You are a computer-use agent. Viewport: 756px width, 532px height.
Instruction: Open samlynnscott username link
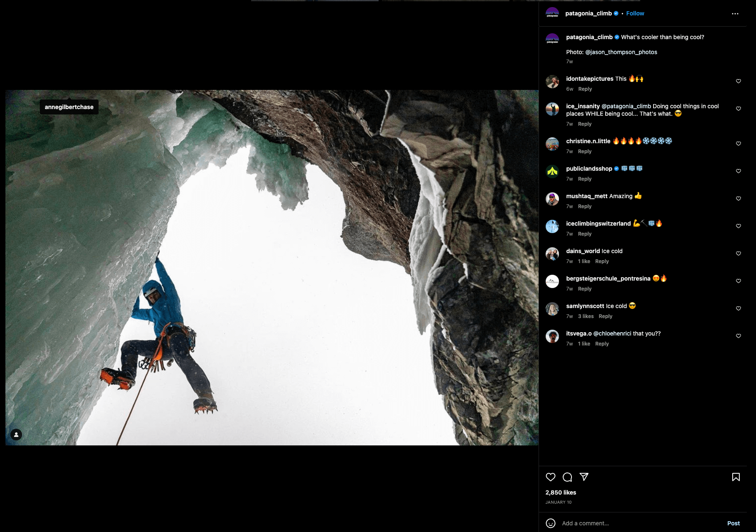click(x=585, y=306)
